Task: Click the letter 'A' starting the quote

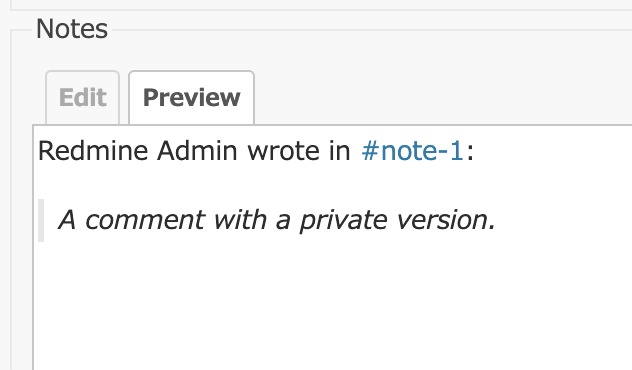Action: click(x=67, y=220)
